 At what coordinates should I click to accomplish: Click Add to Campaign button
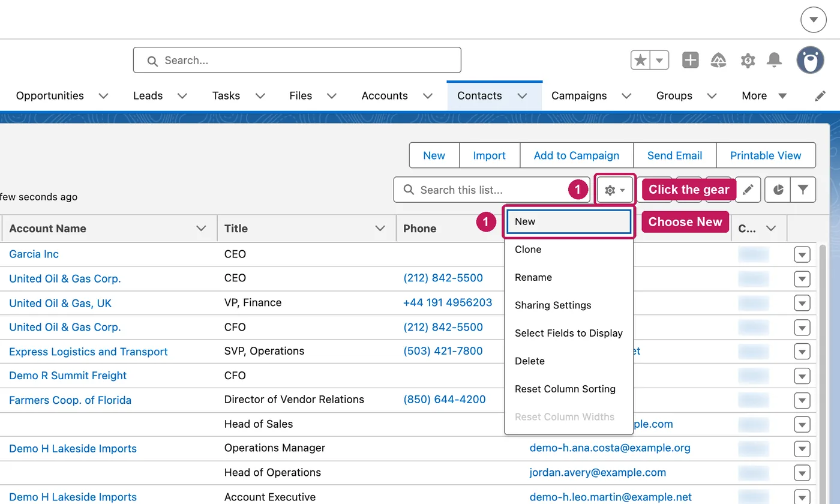[x=577, y=155]
